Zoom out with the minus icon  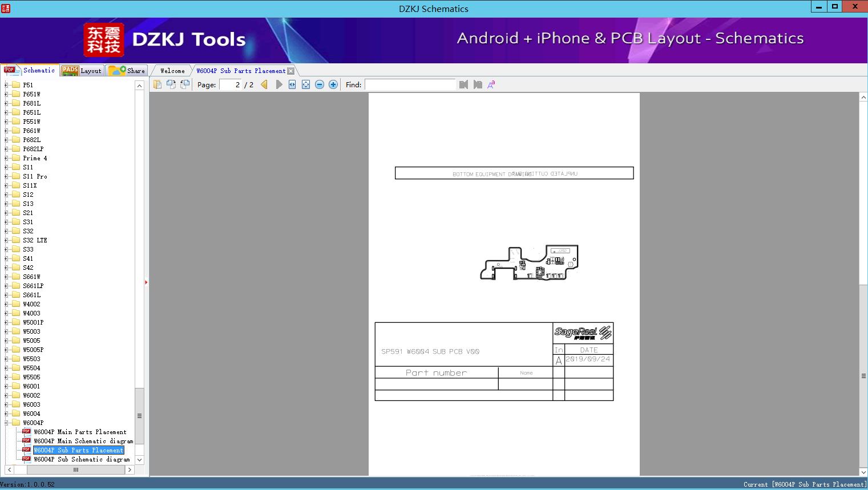coord(320,84)
